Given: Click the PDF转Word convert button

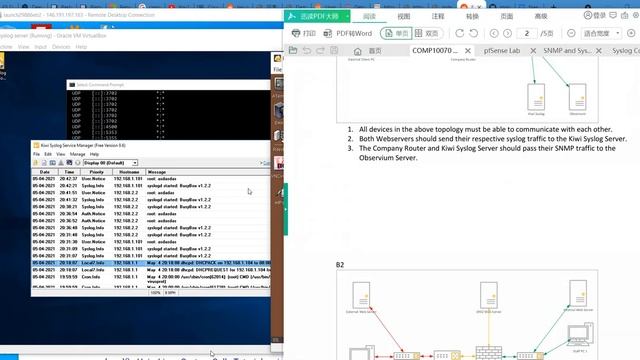Looking at the screenshot, I should click(348, 33).
